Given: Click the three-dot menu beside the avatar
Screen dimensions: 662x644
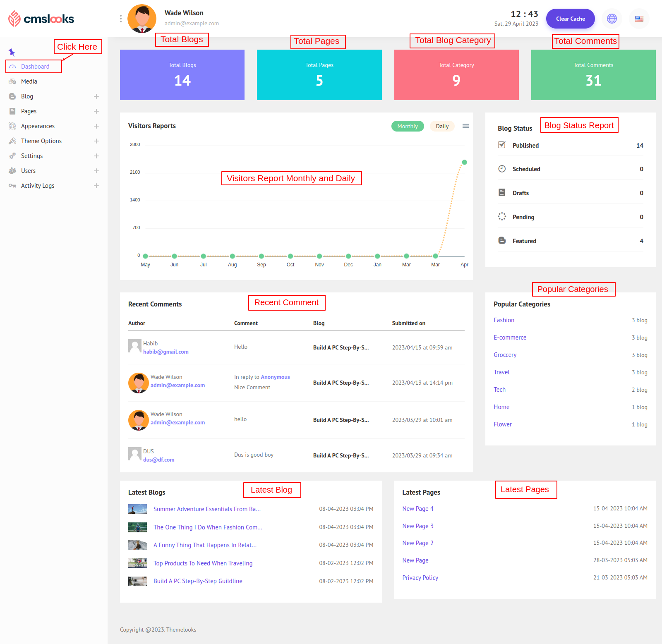Looking at the screenshot, I should click(120, 19).
